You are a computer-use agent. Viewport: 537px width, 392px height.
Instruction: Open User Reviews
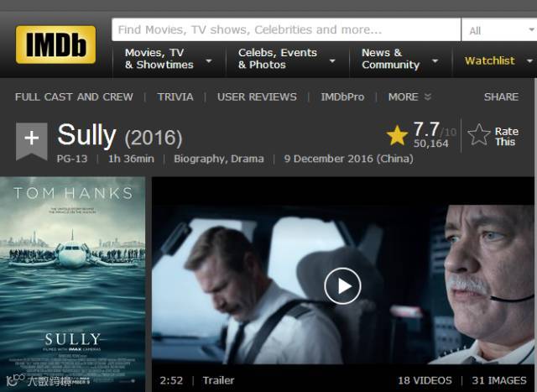pos(257,97)
